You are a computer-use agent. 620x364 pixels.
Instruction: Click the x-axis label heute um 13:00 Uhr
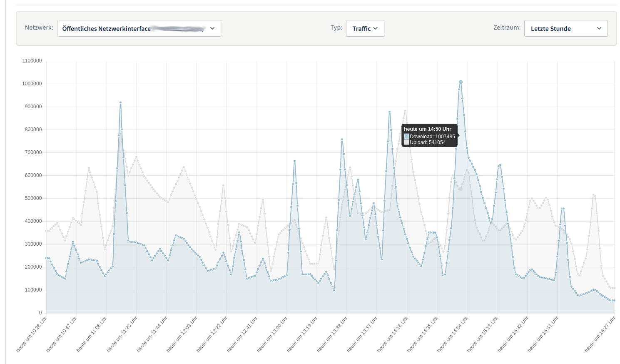tap(272, 334)
